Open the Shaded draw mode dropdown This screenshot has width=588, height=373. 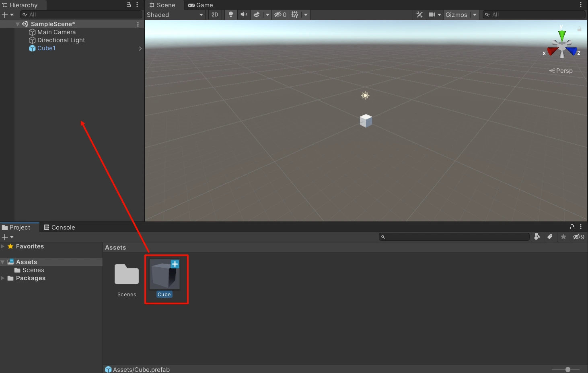(175, 14)
